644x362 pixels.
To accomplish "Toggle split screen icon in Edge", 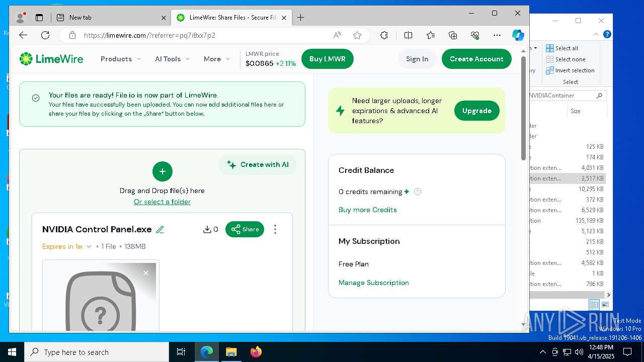I will tap(408, 35).
